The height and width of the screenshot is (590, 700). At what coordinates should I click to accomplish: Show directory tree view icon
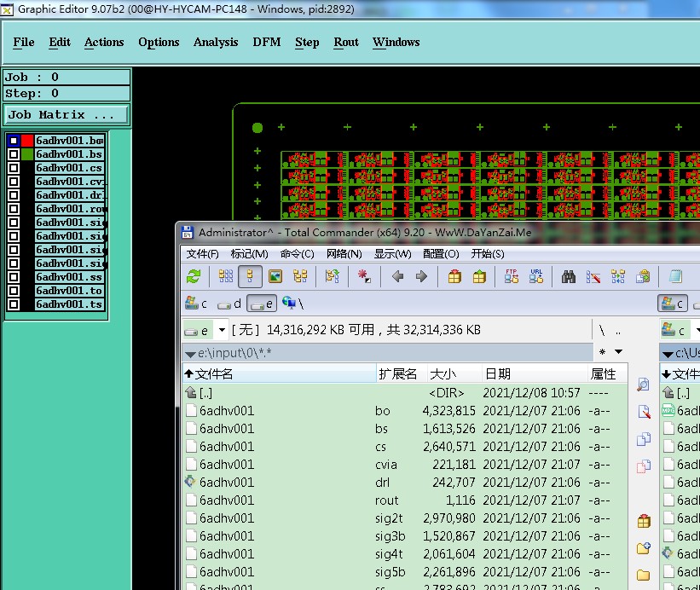pos(300,277)
